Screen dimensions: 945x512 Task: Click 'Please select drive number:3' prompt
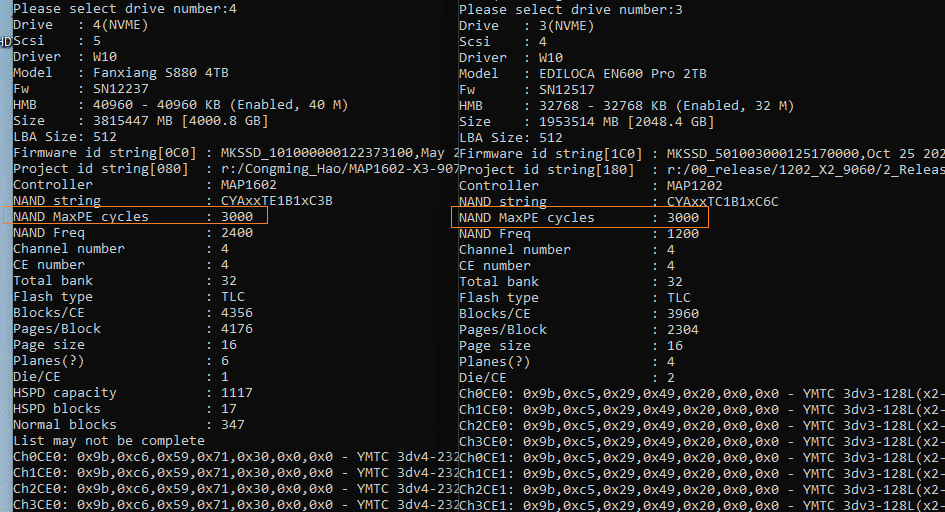571,10
